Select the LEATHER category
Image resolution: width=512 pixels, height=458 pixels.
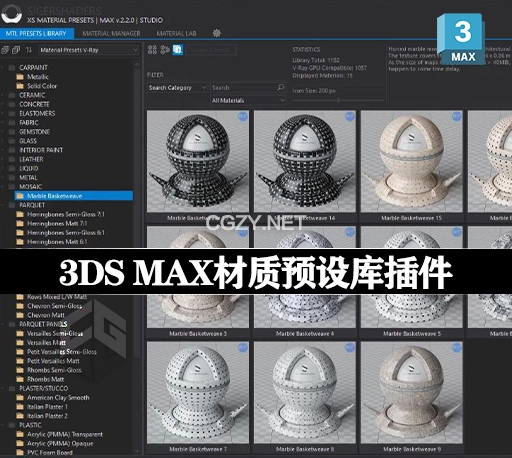(x=31, y=159)
